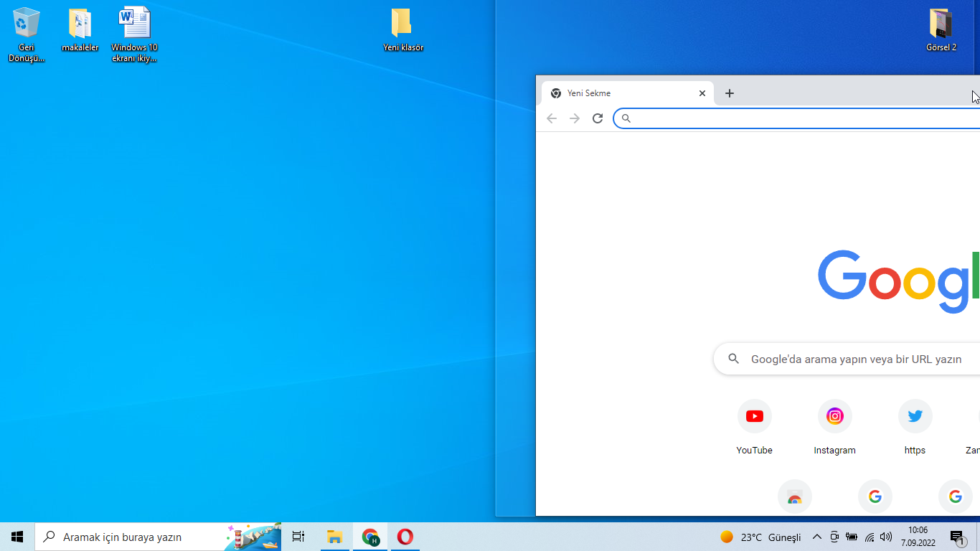Screen dimensions: 980x551
Task: Open the notification action center
Action: pyautogui.click(x=957, y=537)
